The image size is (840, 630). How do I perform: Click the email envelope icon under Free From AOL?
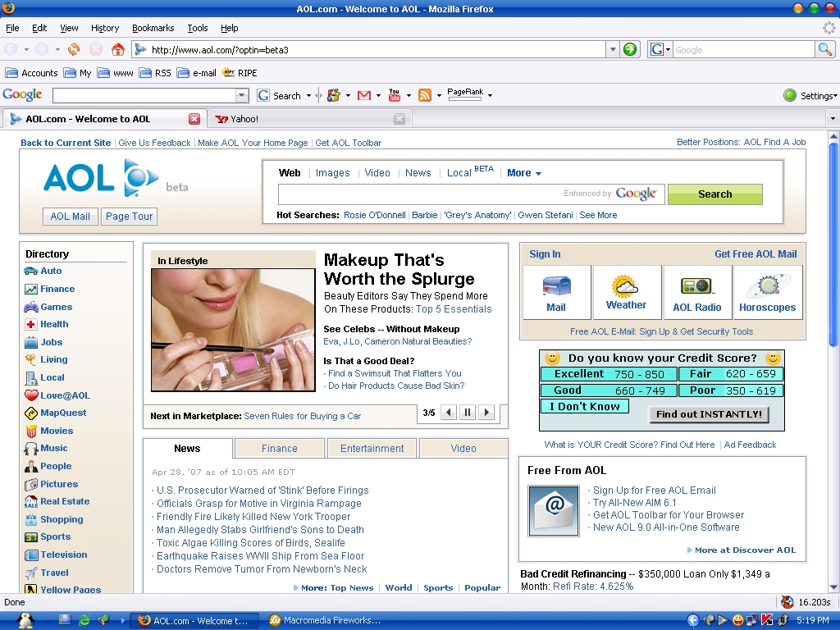click(x=554, y=510)
